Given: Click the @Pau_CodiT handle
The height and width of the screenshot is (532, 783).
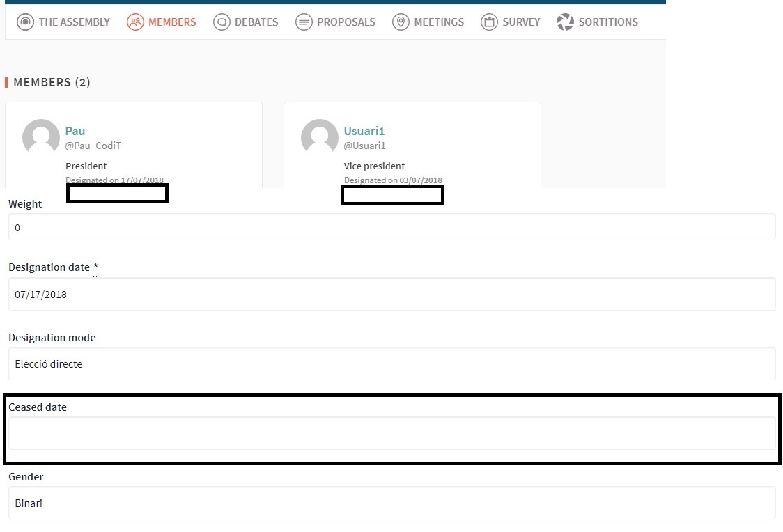Looking at the screenshot, I should point(93,146).
